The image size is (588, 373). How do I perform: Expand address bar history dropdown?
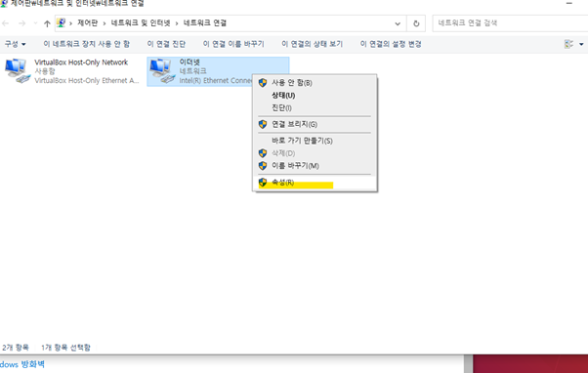point(398,23)
